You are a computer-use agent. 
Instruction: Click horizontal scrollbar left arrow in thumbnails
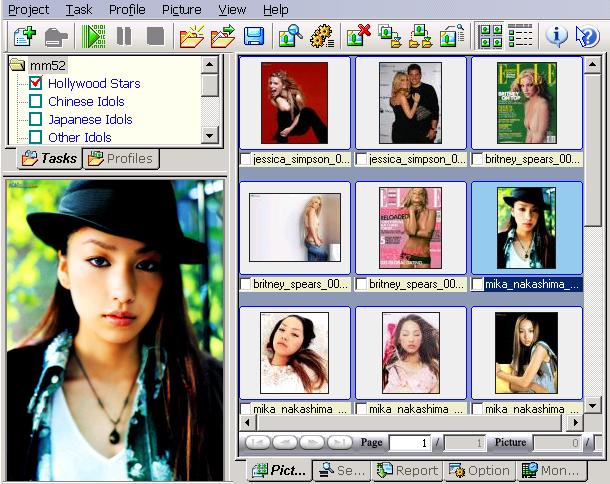coord(247,422)
